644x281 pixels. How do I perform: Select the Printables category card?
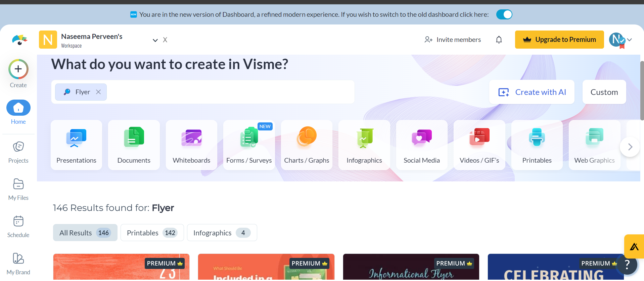click(x=537, y=145)
